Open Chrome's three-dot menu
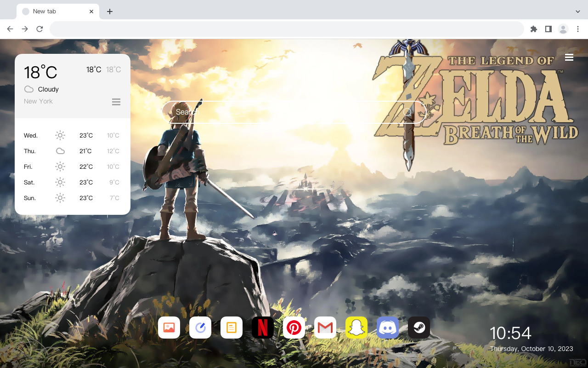 pos(578,29)
